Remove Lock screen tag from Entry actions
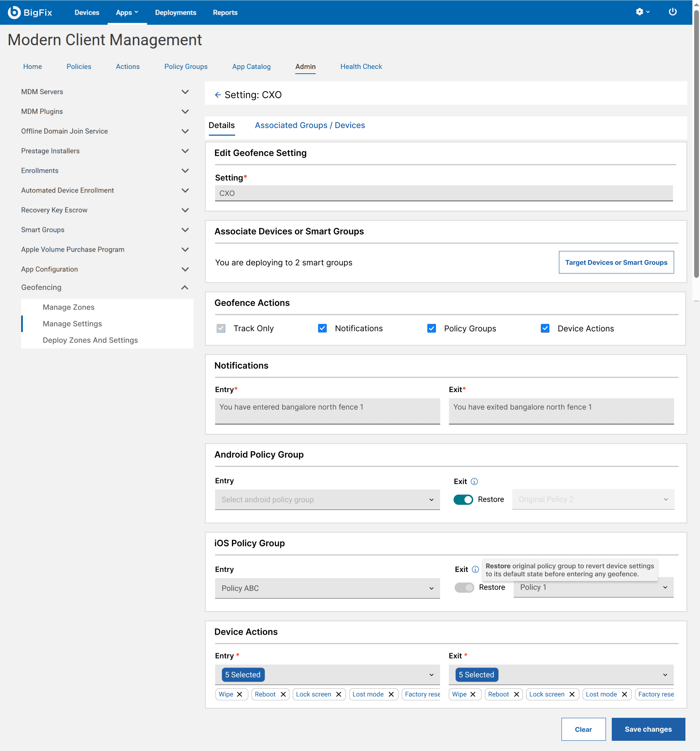The image size is (700, 751). click(339, 694)
